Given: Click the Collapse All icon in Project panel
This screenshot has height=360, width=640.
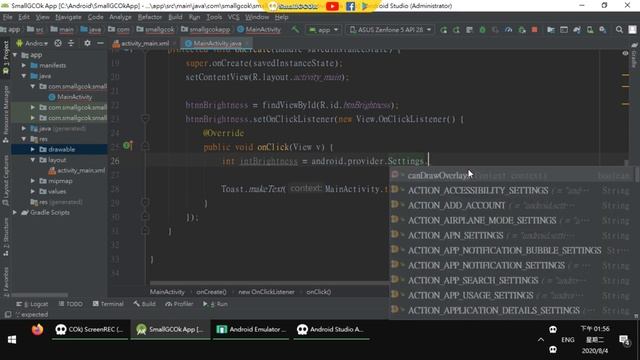Looking at the screenshot, I should [71, 43].
